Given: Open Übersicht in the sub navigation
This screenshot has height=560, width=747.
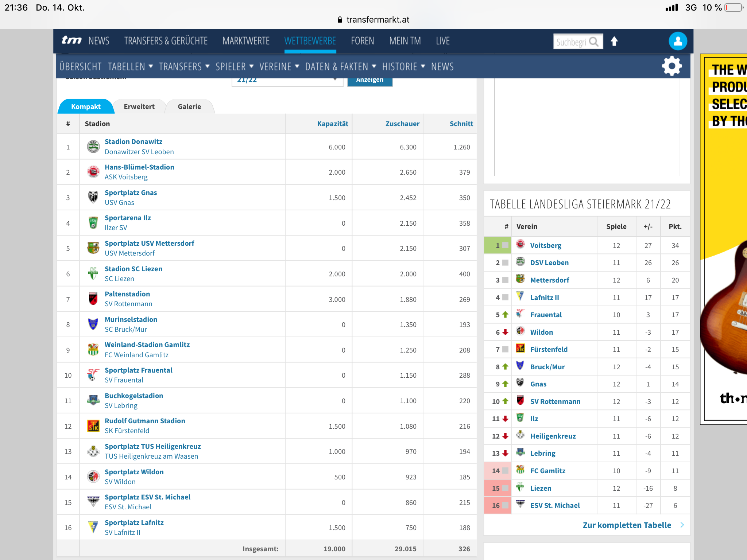Looking at the screenshot, I should click(80, 66).
